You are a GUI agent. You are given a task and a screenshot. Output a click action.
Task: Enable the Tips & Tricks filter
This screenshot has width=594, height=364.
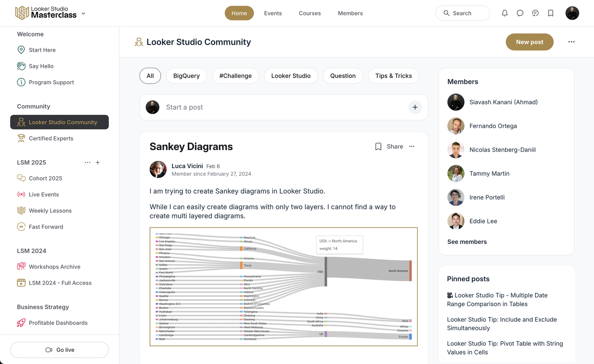click(393, 76)
